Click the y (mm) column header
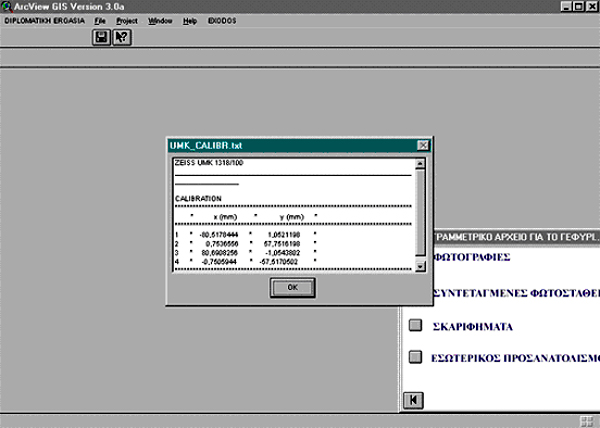This screenshot has height=428, width=600. 292,217
